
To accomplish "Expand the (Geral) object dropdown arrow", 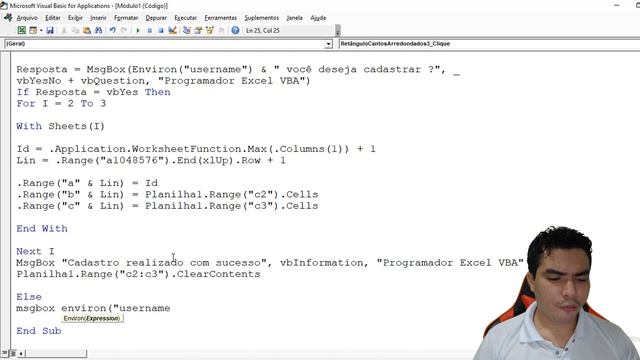I will tap(329, 44).
